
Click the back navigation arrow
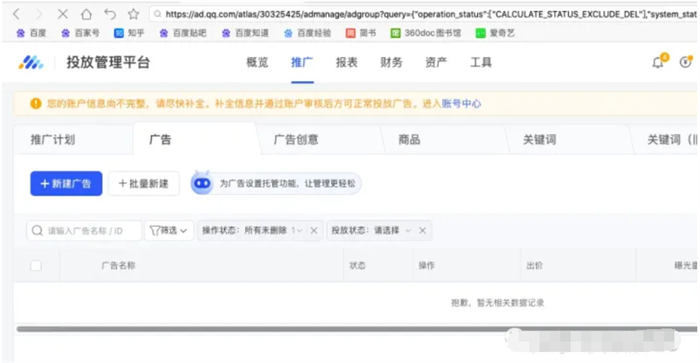17,14
